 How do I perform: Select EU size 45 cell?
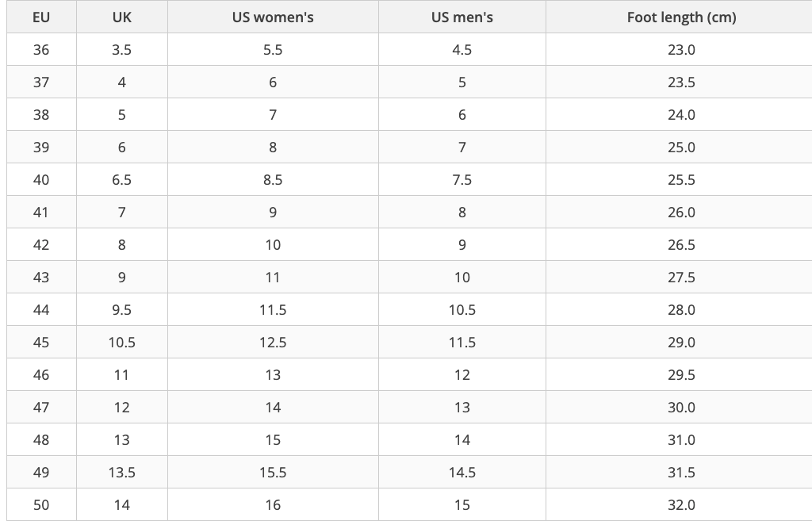(x=41, y=343)
